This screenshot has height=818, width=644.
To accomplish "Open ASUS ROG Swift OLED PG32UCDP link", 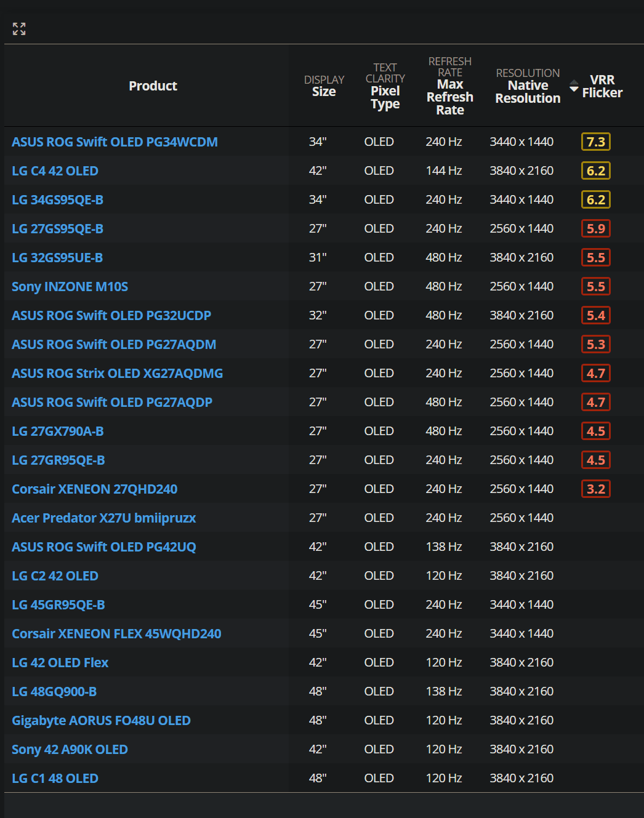I will 111,316.
